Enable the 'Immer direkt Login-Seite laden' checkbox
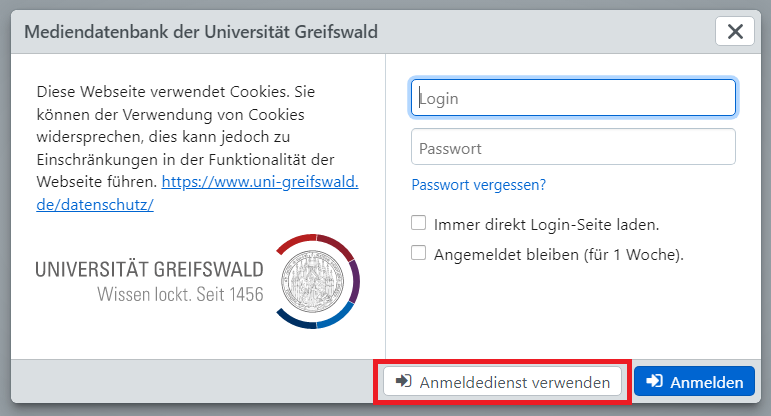771x416 pixels. coord(419,223)
